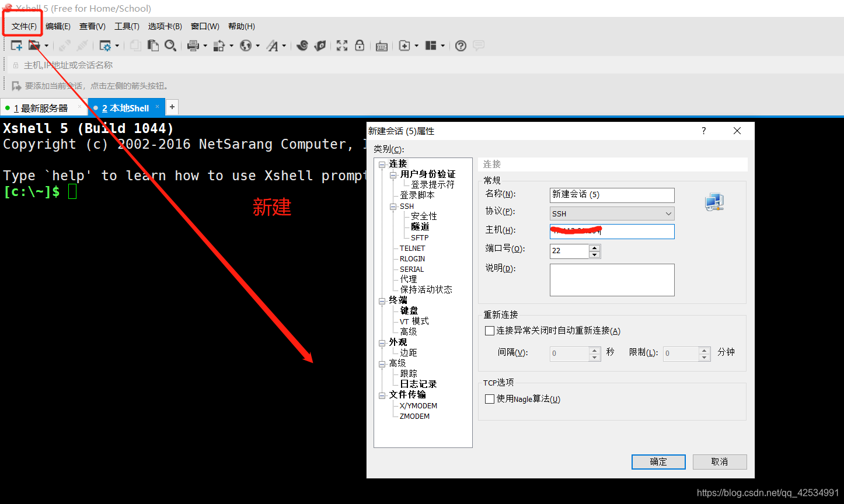Image resolution: width=844 pixels, height=504 pixels.
Task: Click the Open session folder icon
Action: click(x=34, y=45)
